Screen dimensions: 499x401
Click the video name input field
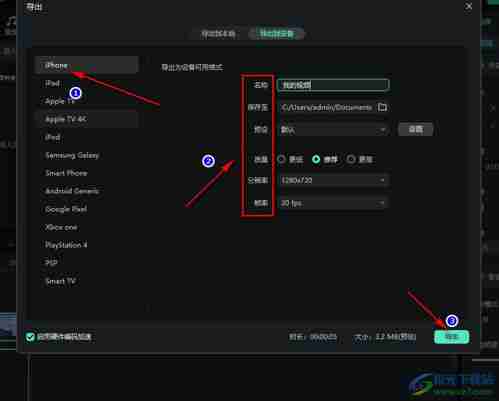pyautogui.click(x=333, y=85)
